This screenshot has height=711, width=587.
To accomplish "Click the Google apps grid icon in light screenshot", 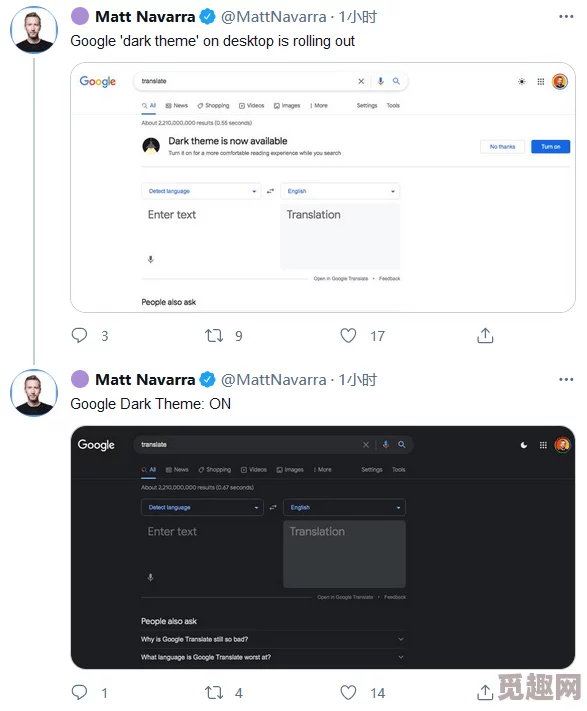I will tap(540, 82).
